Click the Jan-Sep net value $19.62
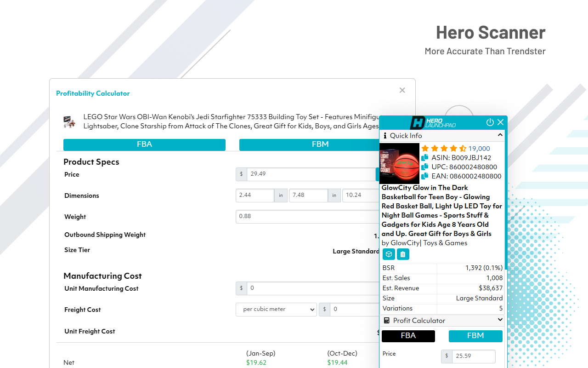Image resolution: width=588 pixels, height=368 pixels. [x=256, y=362]
